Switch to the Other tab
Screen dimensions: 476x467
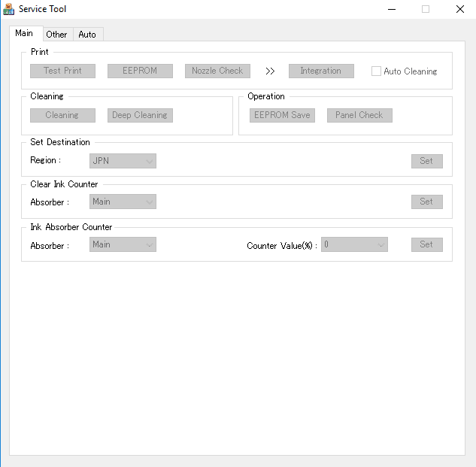click(56, 35)
